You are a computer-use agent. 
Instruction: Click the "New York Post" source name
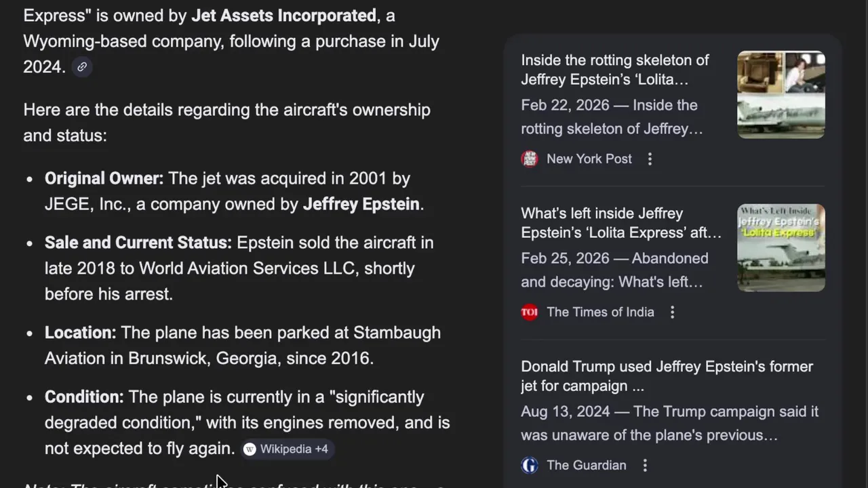589,159
